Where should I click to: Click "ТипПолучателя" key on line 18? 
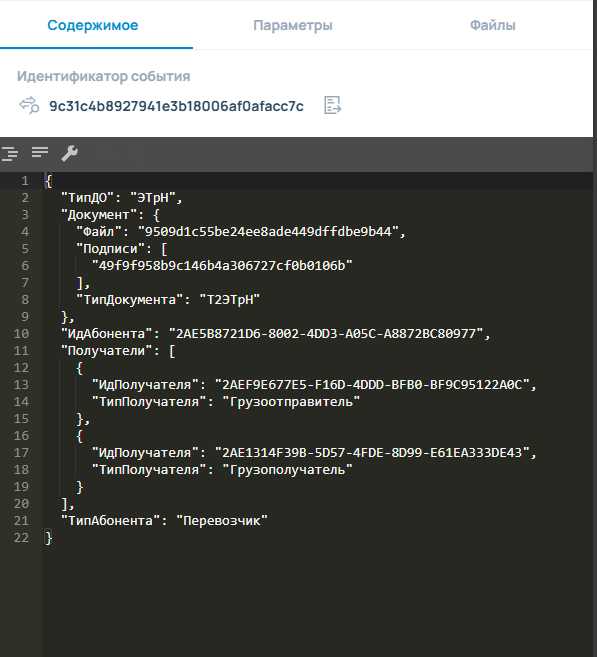click(x=149, y=469)
